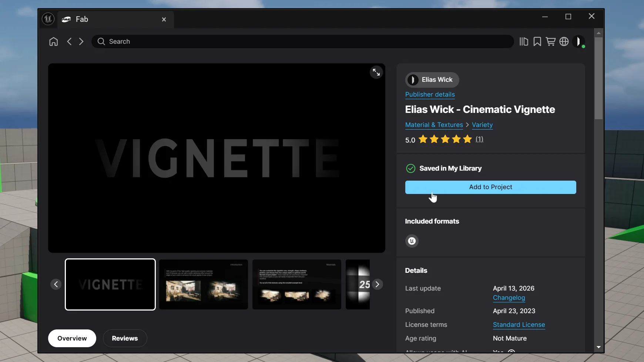This screenshot has width=644, height=362.
Task: Navigate back with the left arrow
Action: (x=69, y=41)
